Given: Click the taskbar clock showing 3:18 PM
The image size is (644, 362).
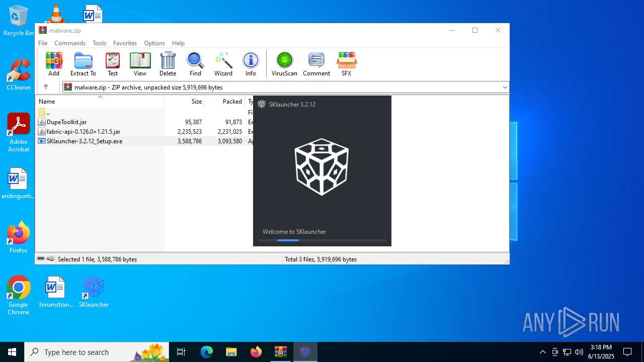Looking at the screenshot, I should pyautogui.click(x=601, y=352).
